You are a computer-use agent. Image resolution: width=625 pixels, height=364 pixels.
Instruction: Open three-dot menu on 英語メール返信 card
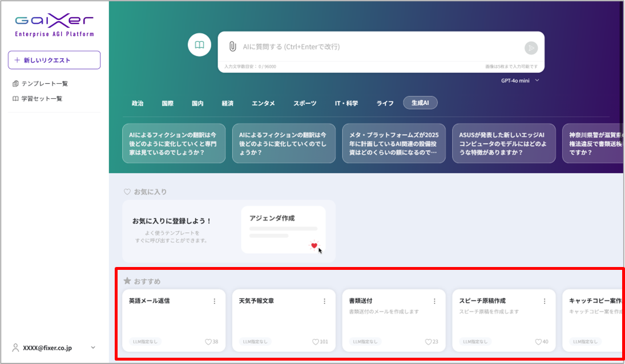215,301
